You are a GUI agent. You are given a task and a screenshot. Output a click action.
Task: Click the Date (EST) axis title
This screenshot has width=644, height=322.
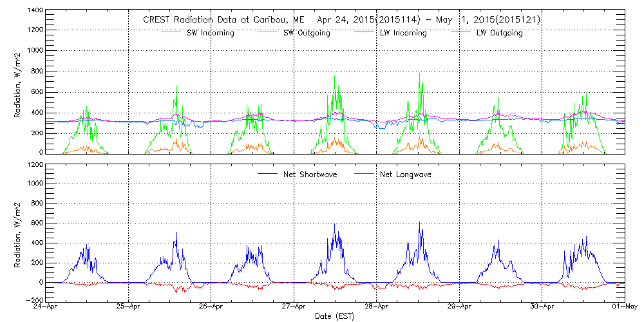pyautogui.click(x=335, y=316)
